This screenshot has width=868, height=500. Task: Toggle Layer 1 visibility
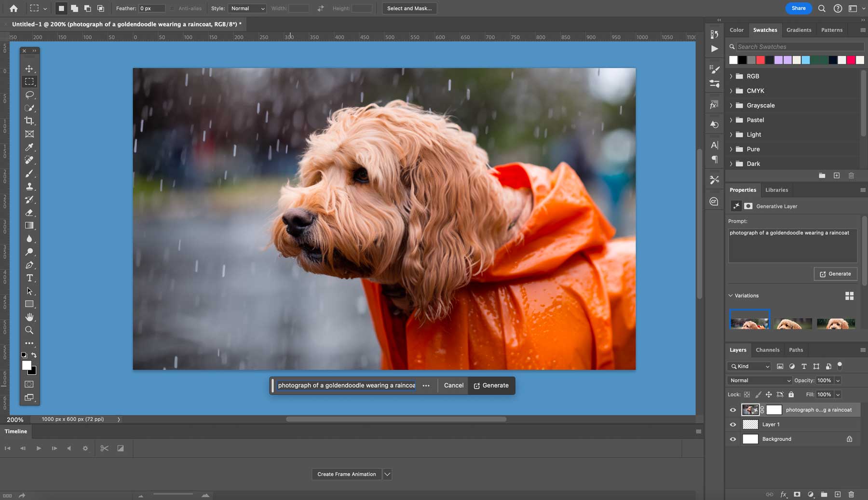[733, 425]
